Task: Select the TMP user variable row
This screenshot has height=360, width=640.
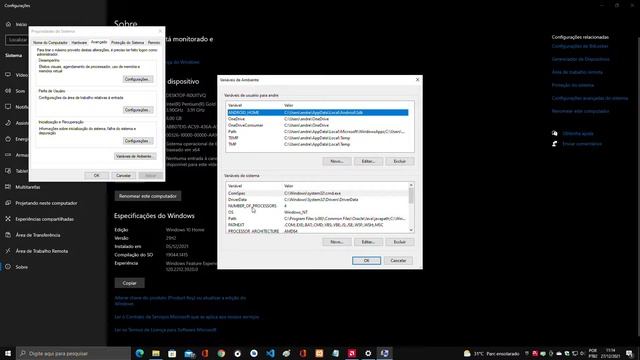Action: [318, 144]
